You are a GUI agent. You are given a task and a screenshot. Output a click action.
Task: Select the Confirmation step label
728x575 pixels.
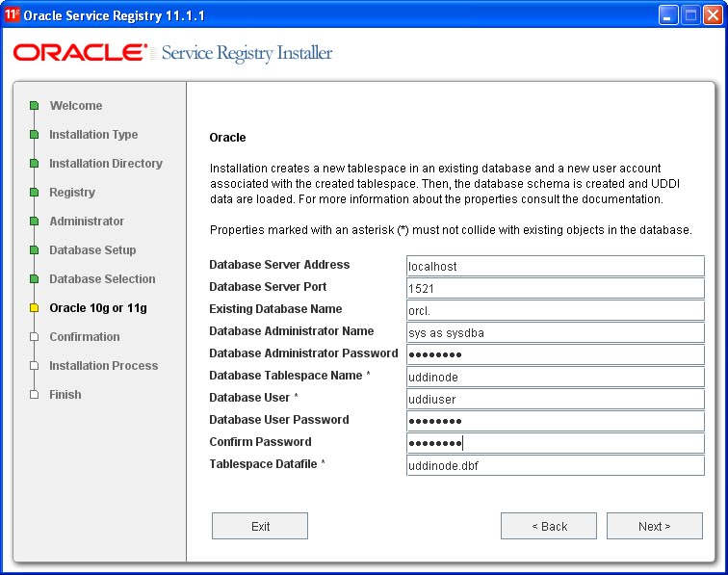coord(85,337)
